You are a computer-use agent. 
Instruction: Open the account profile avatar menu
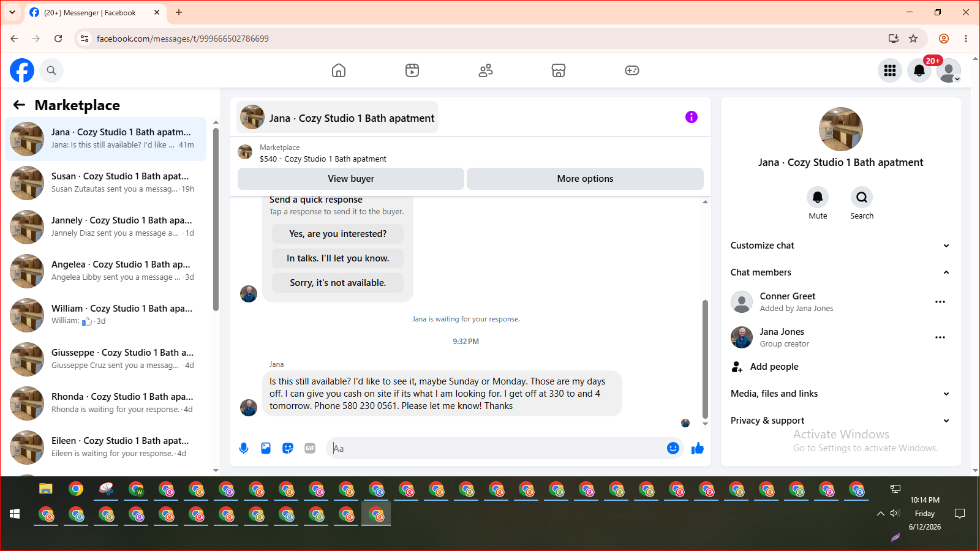coord(949,70)
